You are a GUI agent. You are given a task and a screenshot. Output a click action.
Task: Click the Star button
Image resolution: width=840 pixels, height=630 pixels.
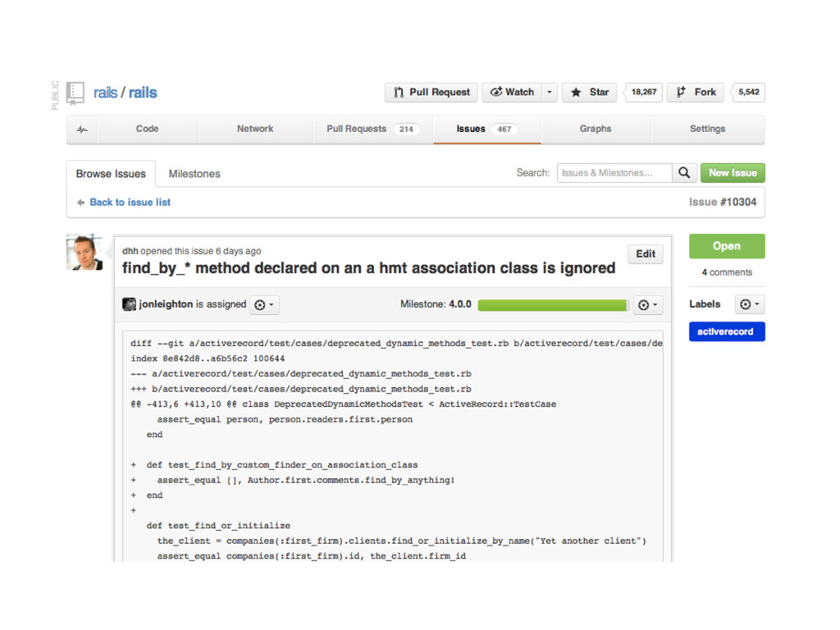click(591, 93)
